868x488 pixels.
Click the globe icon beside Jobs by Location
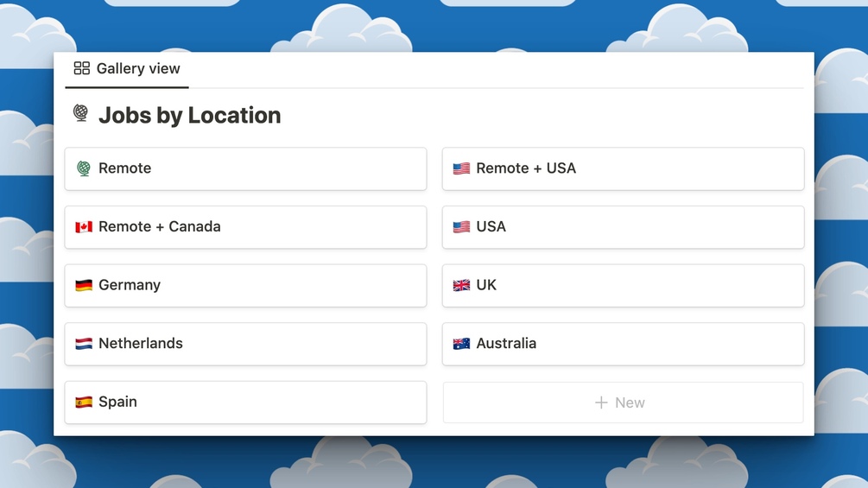pos(81,114)
